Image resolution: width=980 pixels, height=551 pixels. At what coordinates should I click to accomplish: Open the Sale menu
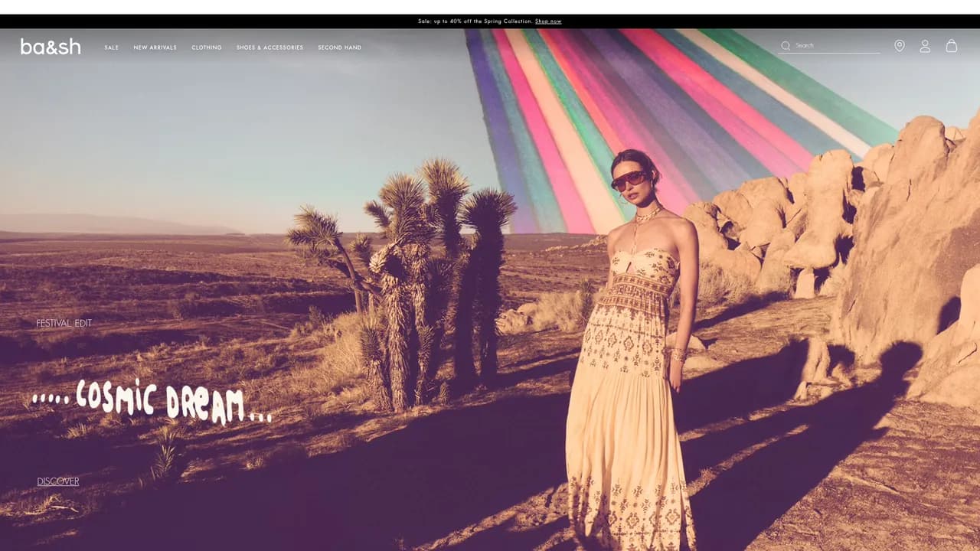pyautogui.click(x=112, y=47)
